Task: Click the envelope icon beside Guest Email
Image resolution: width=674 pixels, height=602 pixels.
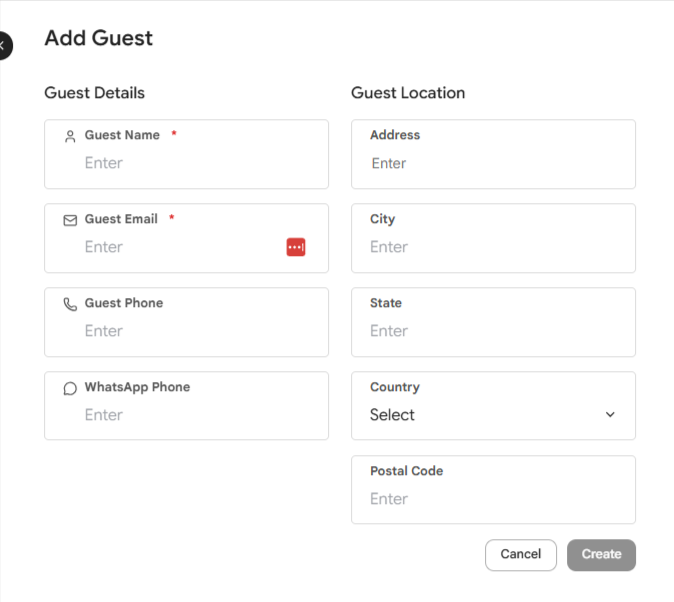Action: [x=70, y=220]
